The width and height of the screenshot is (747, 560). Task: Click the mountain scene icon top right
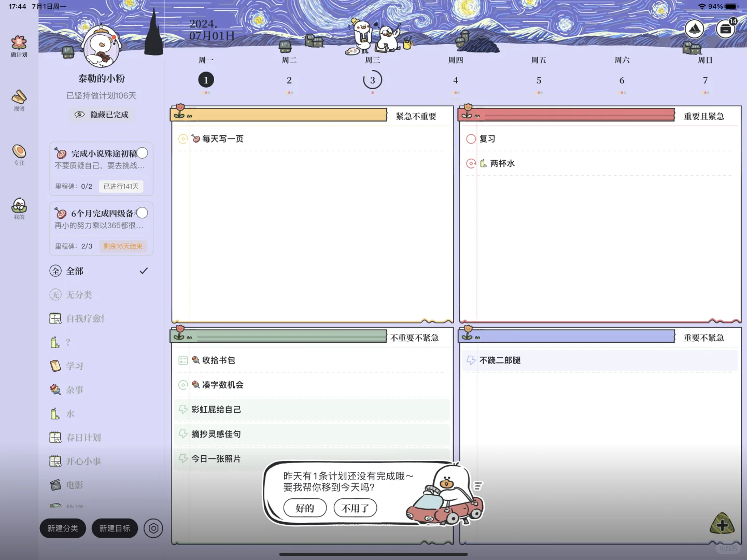pyautogui.click(x=694, y=29)
